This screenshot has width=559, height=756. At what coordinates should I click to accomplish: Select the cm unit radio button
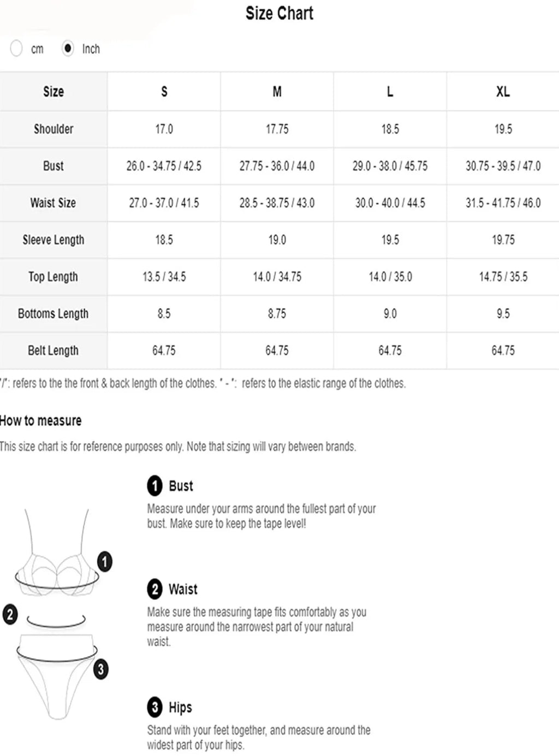click(x=16, y=49)
